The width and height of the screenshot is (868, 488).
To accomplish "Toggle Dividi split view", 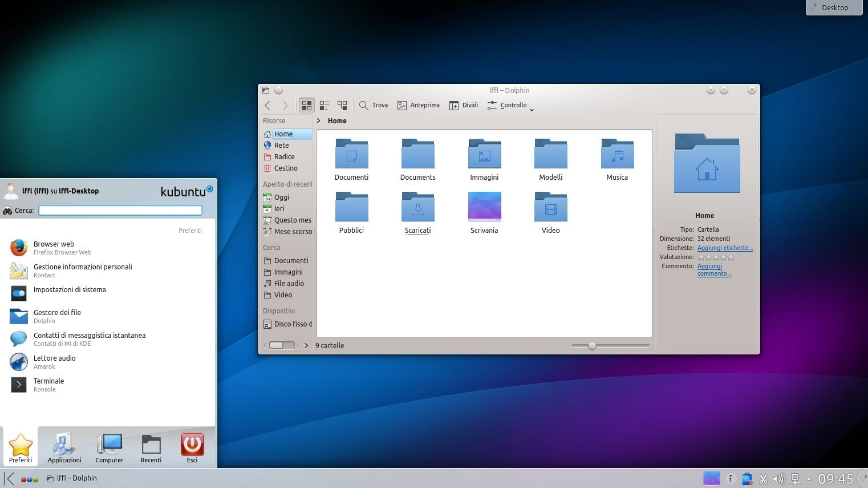I will (464, 106).
